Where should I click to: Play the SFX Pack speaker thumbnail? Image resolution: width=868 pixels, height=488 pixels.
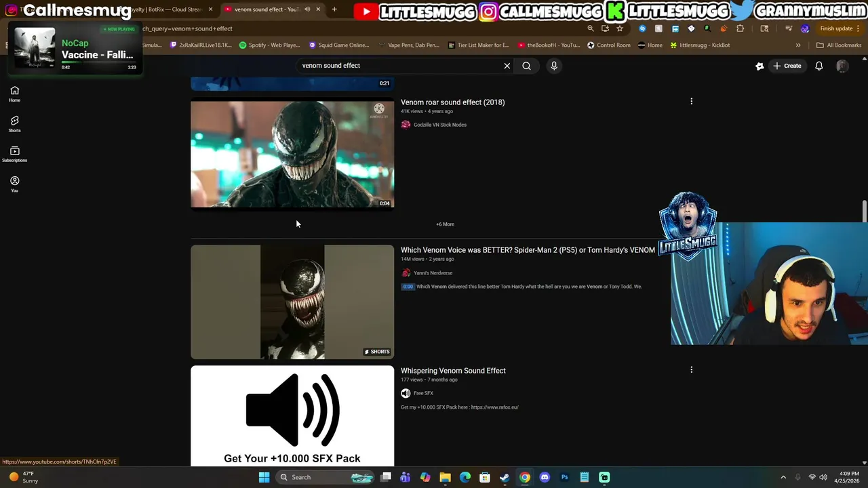click(292, 416)
